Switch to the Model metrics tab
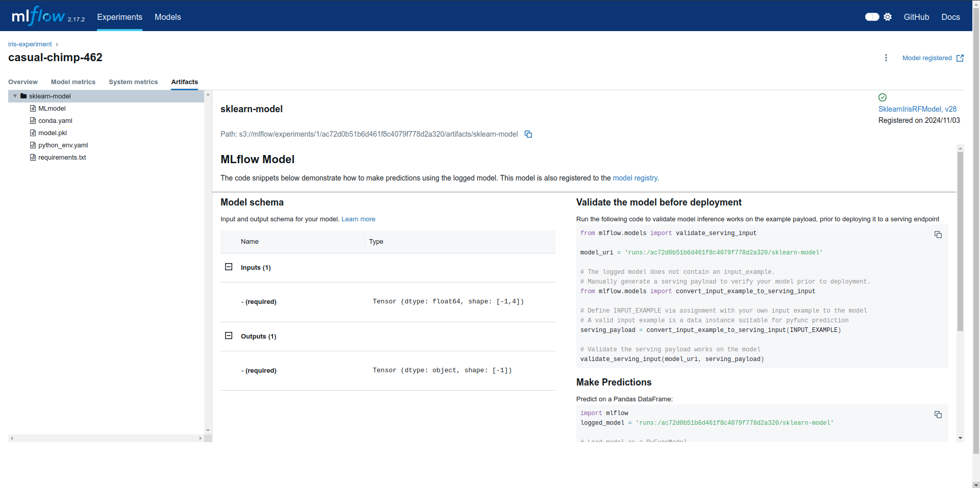This screenshot has height=488, width=980. point(73,82)
